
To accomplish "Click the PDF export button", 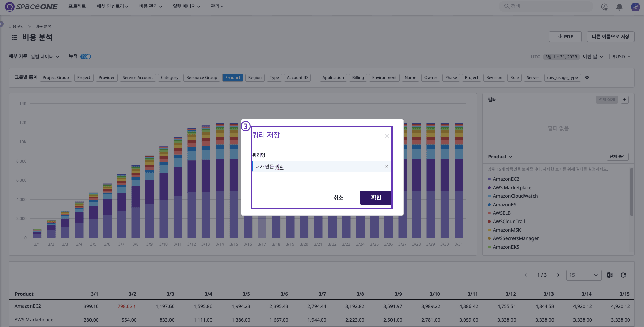I will 565,37.
